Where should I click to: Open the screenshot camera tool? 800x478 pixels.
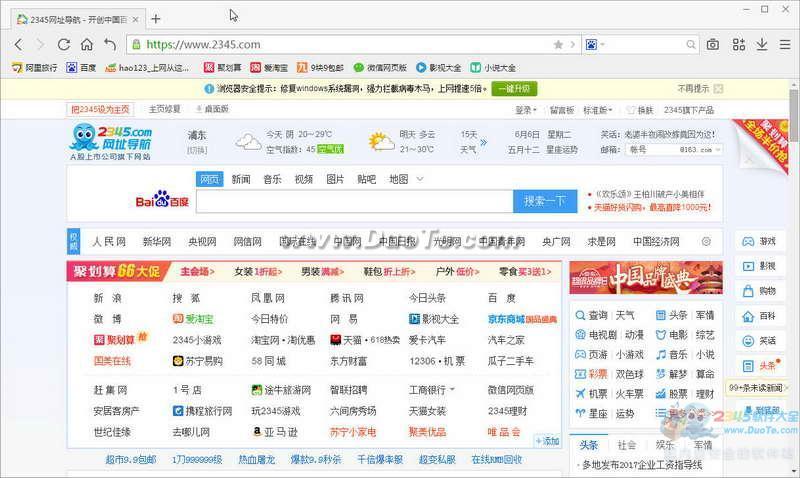click(713, 45)
